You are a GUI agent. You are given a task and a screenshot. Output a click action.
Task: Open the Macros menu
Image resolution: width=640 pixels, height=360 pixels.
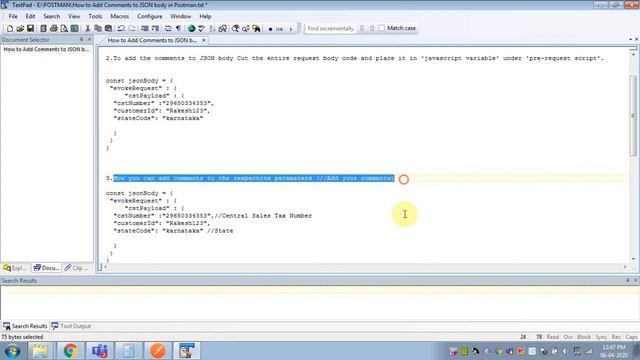click(120, 16)
